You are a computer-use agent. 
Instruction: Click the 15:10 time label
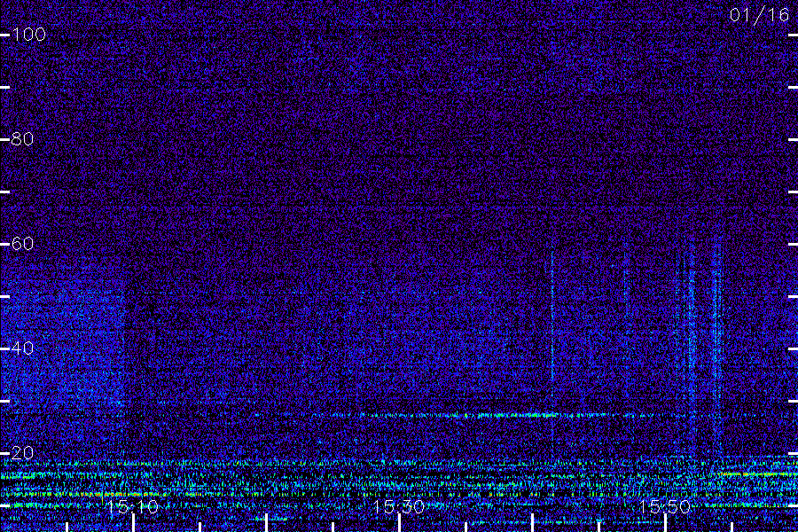coord(132,507)
